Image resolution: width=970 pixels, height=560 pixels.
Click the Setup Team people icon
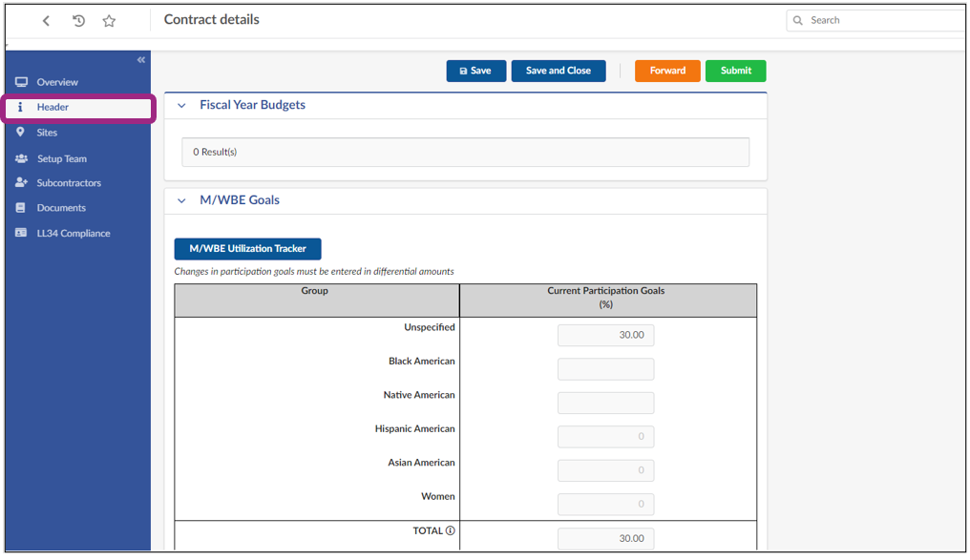pos(21,158)
